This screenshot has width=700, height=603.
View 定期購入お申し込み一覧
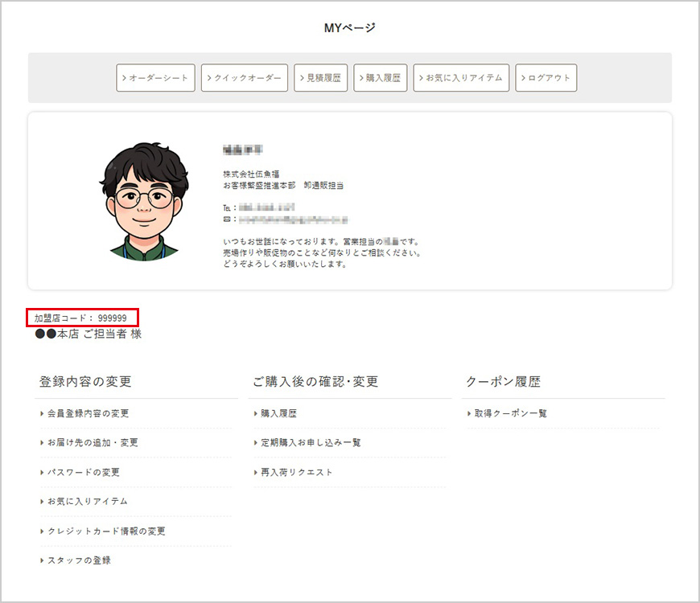[311, 443]
